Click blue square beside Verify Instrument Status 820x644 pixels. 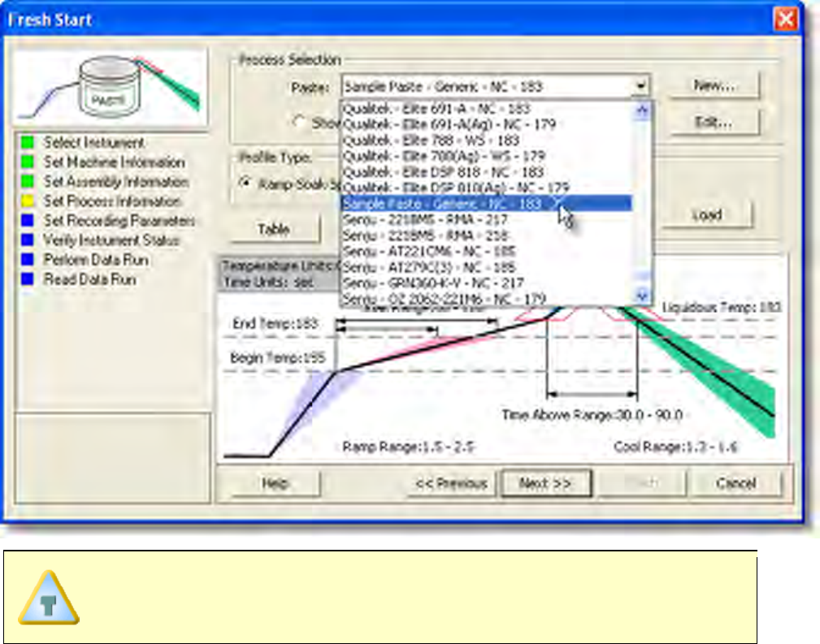[x=27, y=240]
